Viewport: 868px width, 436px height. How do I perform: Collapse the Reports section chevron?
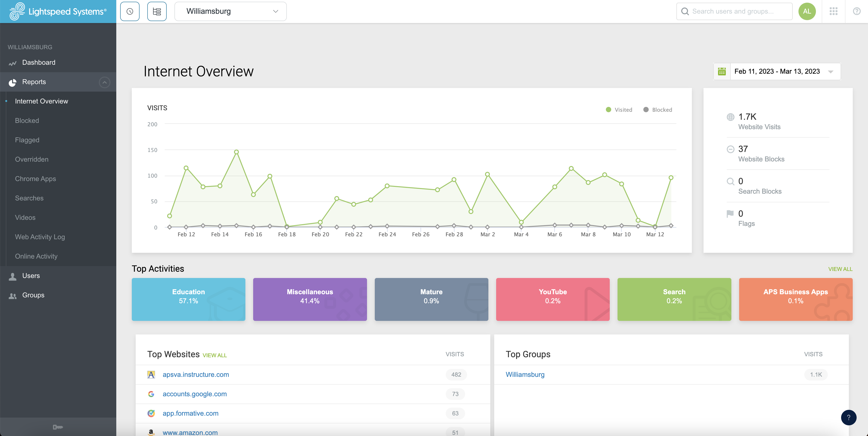click(x=104, y=82)
